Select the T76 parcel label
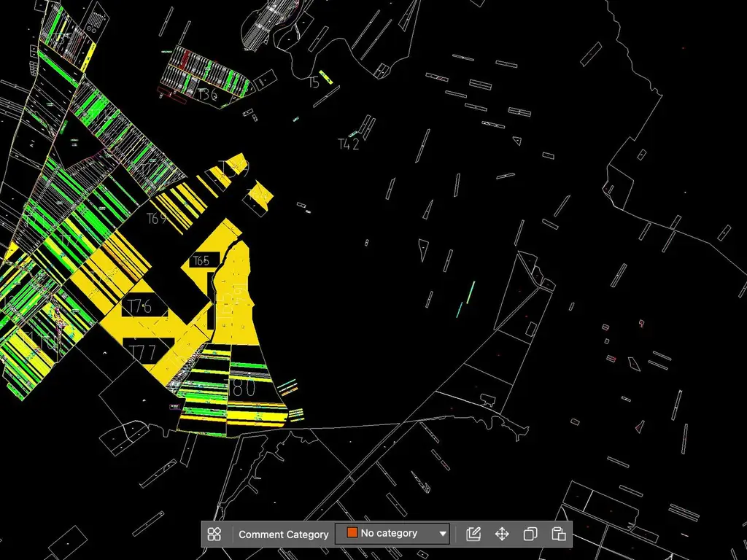This screenshot has width=747, height=560. point(140,307)
